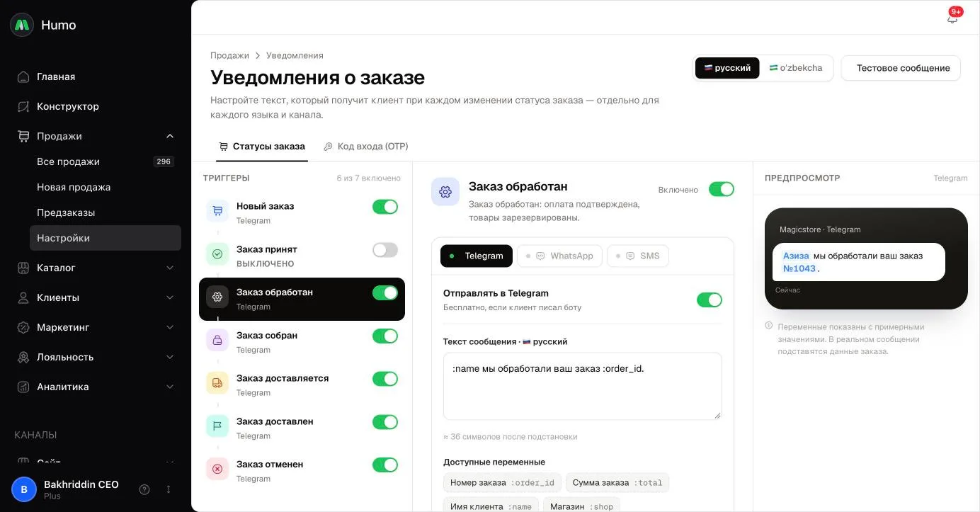Image resolution: width=980 pixels, height=512 pixels.
Task: Expand the Каталог sidebar section
Action: [x=170, y=268]
